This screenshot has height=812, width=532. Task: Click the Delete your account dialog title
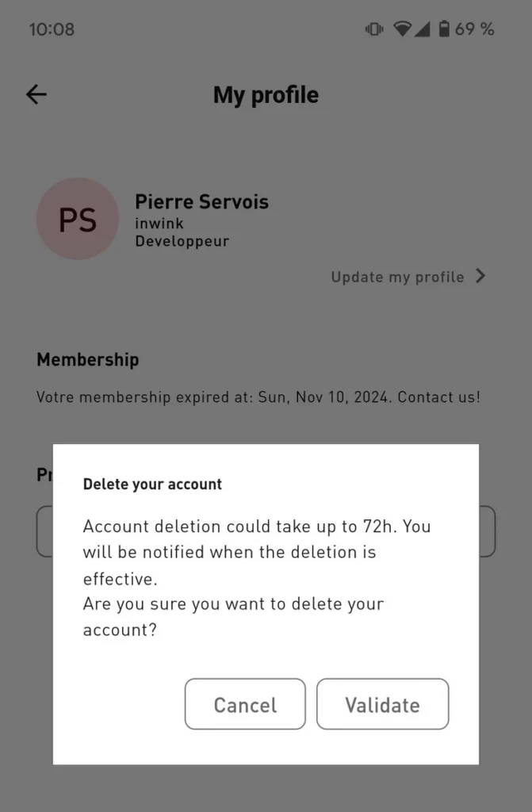click(x=152, y=484)
